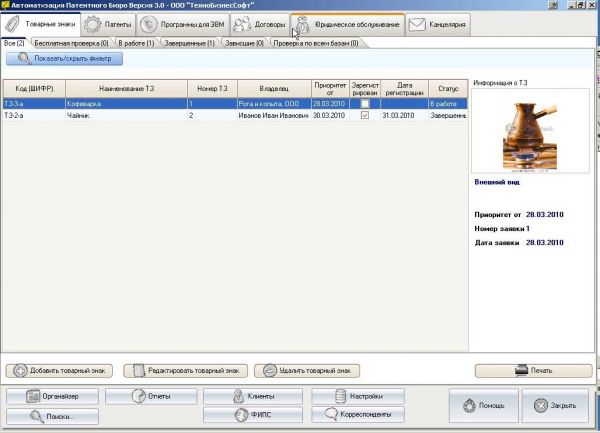
Task: Select the Завершенные (1) sub-tab
Action: [x=189, y=43]
